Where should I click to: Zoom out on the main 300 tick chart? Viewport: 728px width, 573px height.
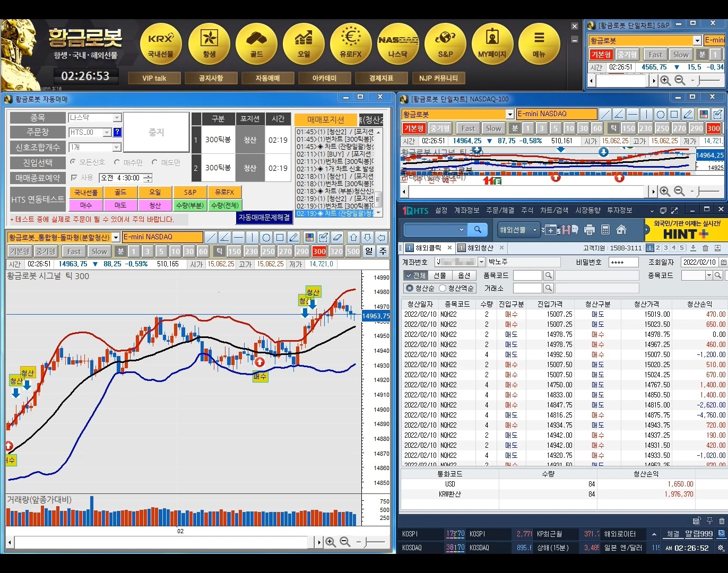click(x=345, y=542)
